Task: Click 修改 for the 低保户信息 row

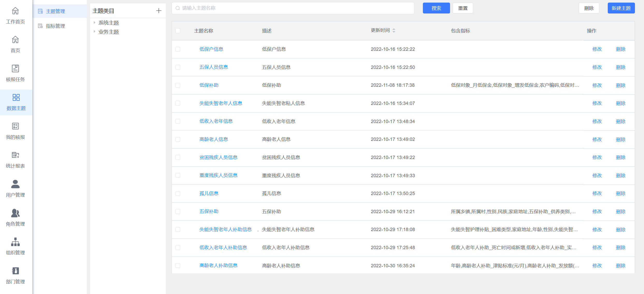Action: point(597,49)
